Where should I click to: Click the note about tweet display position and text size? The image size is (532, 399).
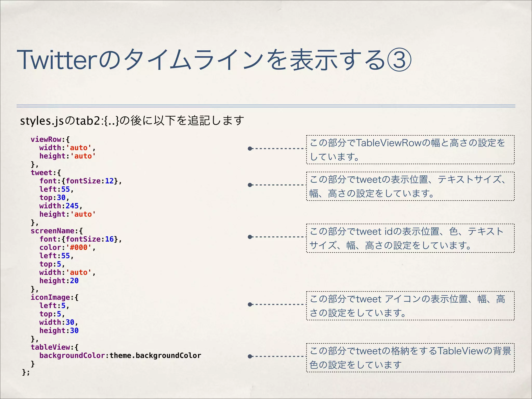pyautogui.click(x=410, y=186)
